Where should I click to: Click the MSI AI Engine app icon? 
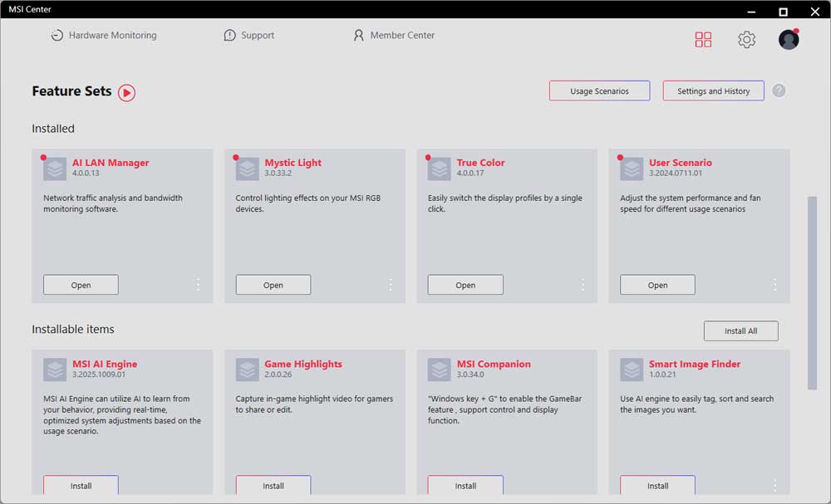pos(55,369)
